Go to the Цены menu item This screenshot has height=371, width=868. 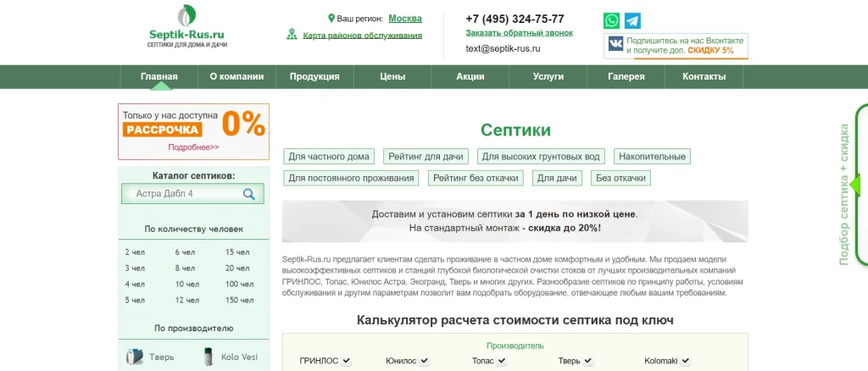click(392, 77)
